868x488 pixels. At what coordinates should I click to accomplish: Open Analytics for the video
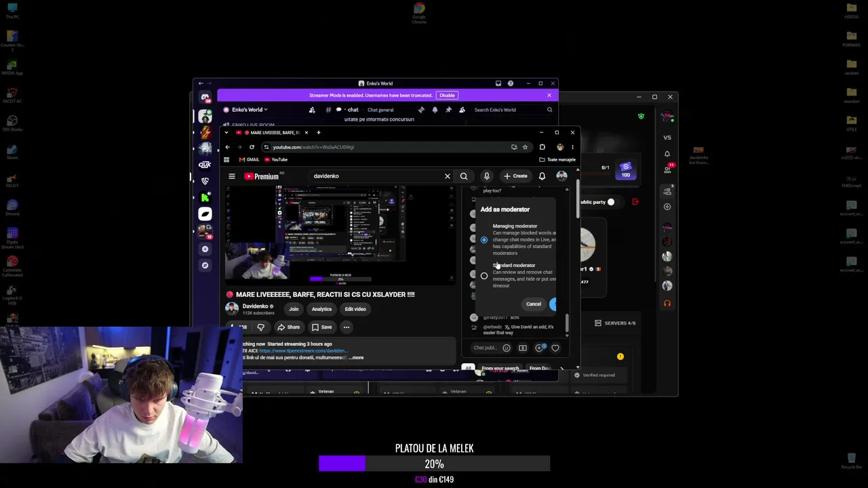point(321,309)
